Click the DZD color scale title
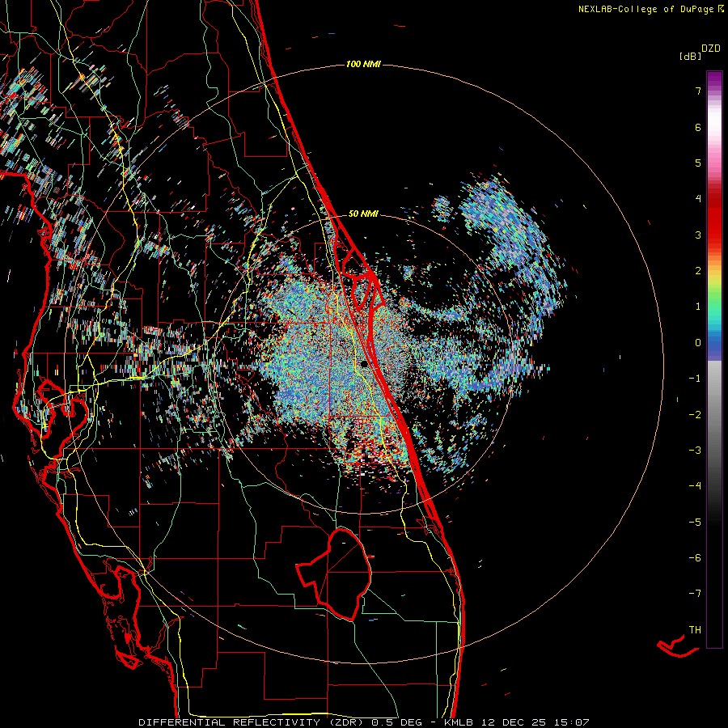The height and width of the screenshot is (728, 728). (x=711, y=49)
